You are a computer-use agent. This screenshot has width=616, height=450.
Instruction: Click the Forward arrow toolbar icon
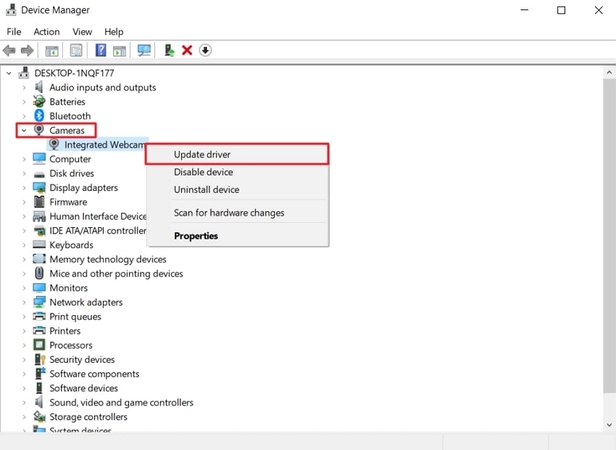click(x=27, y=50)
